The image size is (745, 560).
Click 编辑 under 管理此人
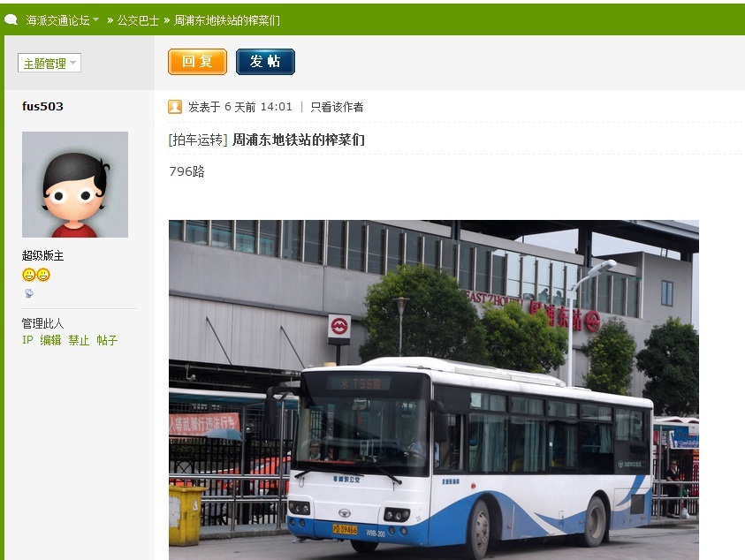(x=50, y=339)
